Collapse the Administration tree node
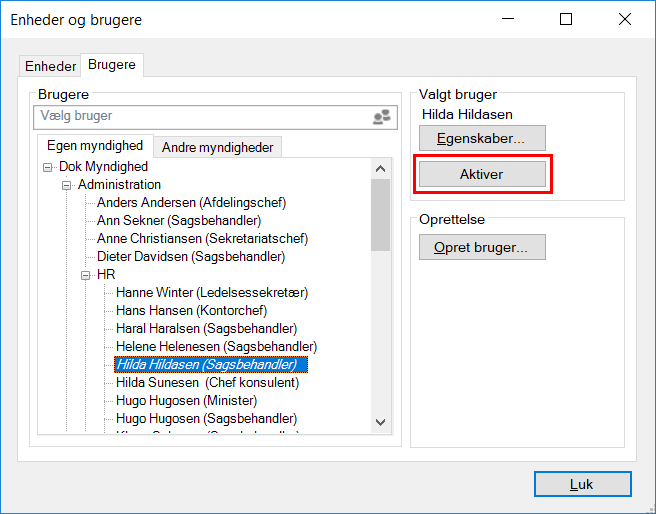The height and width of the screenshot is (514, 656). (67, 185)
